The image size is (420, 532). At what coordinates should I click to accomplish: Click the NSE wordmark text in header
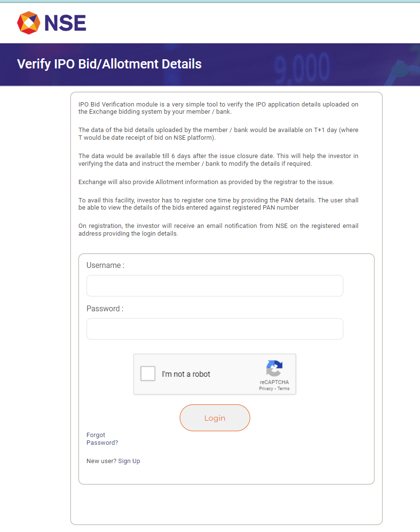pyautogui.click(x=65, y=23)
